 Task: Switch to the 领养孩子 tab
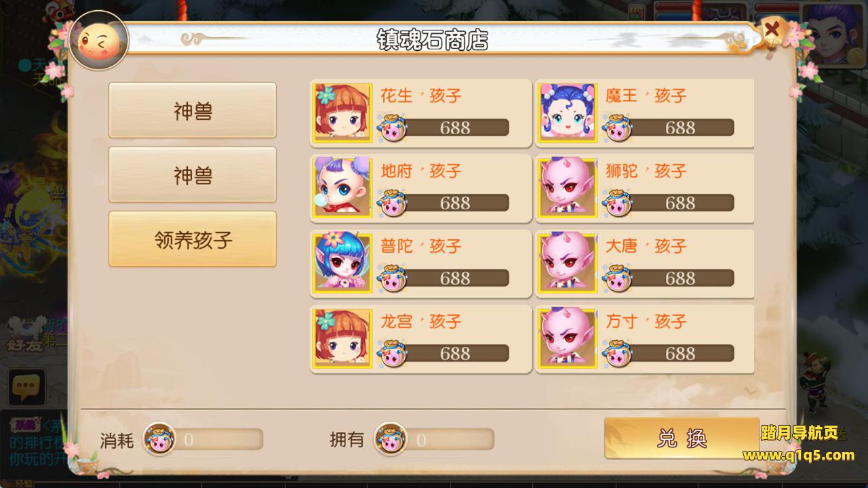click(193, 239)
